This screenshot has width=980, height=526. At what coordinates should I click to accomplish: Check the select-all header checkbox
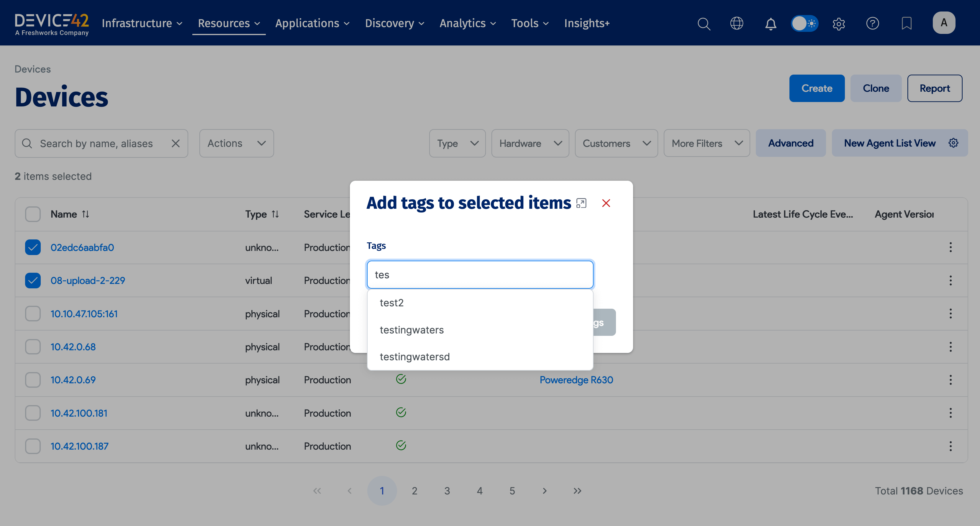point(33,214)
